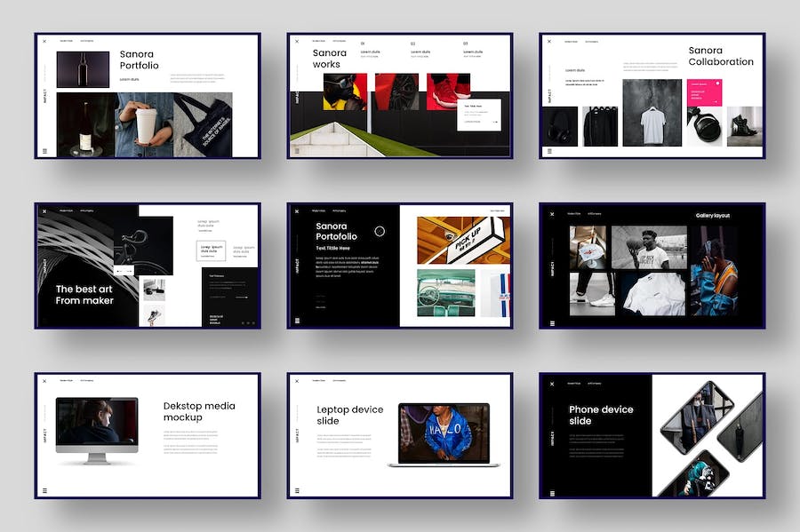Click the X icon on Sanora Portfolio slide
The width and height of the screenshot is (800, 532).
pyautogui.click(x=44, y=41)
